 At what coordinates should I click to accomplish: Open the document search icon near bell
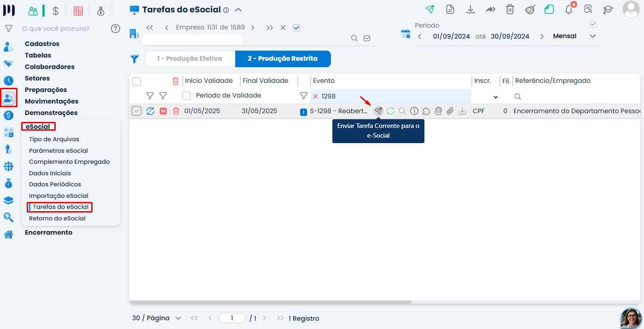(x=588, y=9)
